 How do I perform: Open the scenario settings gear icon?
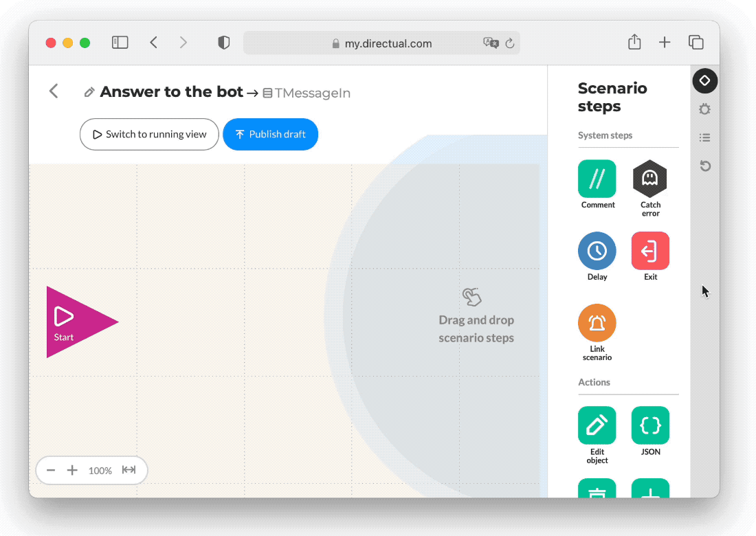[704, 109]
